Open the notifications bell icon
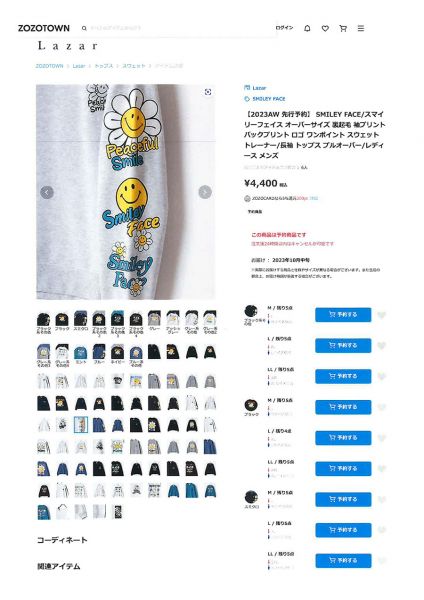The width and height of the screenshot is (424, 600). point(307,28)
